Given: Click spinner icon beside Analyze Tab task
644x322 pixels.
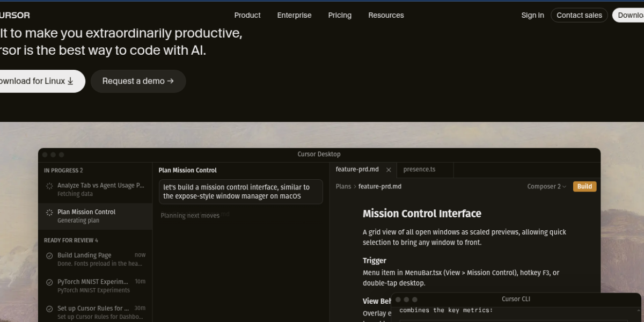Looking at the screenshot, I should pyautogui.click(x=49, y=186).
